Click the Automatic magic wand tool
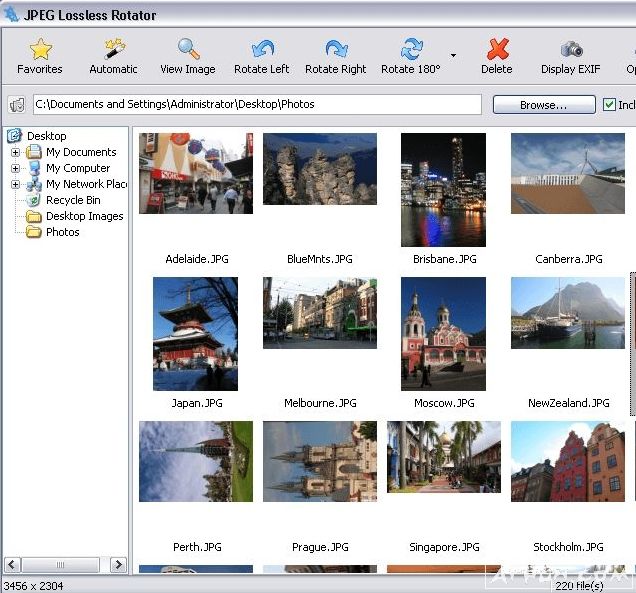The image size is (636, 593). (x=114, y=49)
